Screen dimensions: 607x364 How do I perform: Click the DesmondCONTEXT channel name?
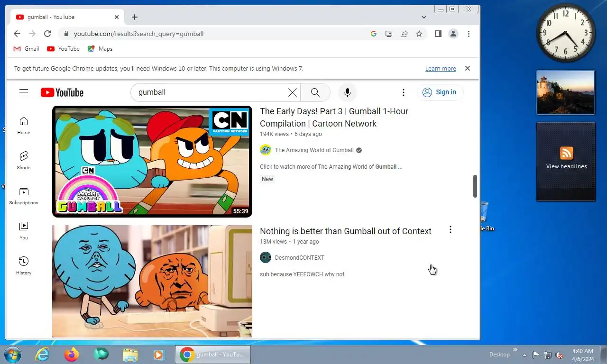pos(300,258)
